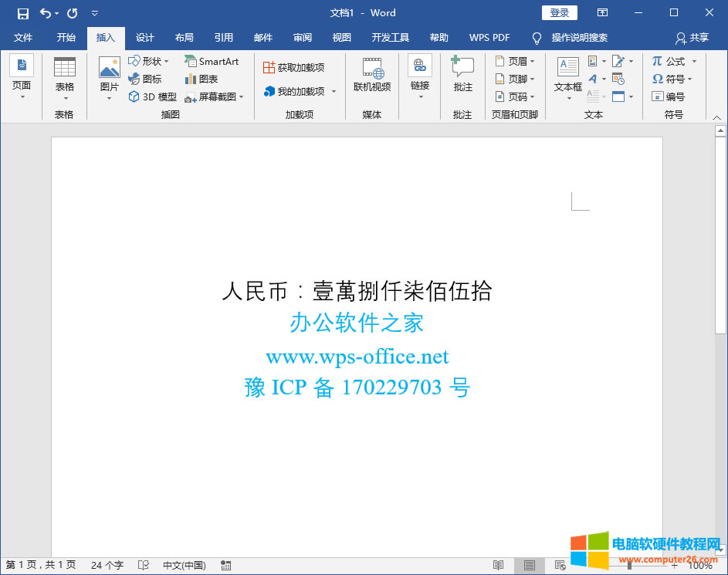
Task: Open the WPS PDF tab
Action: pyautogui.click(x=489, y=38)
